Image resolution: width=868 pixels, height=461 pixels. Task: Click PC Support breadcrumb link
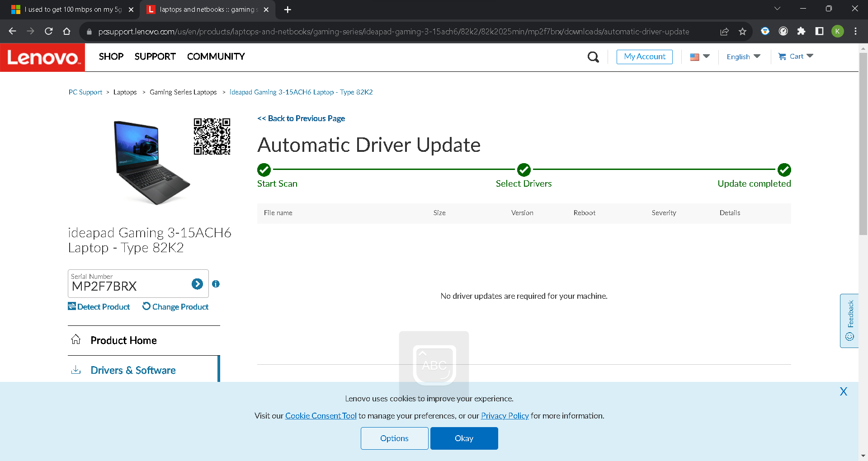point(85,92)
